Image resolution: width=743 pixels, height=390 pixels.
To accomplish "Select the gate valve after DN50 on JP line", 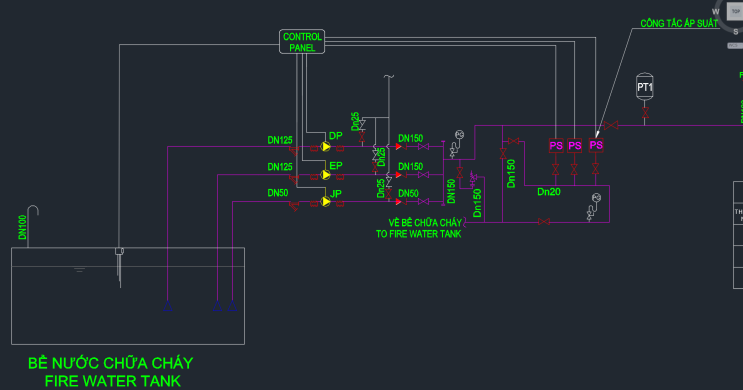I will tap(424, 202).
